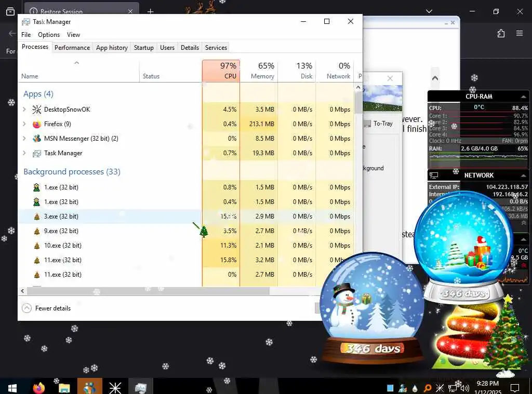Viewport: 532px width, 394px height.
Task: Switch to the Performance tab
Action: click(x=72, y=48)
